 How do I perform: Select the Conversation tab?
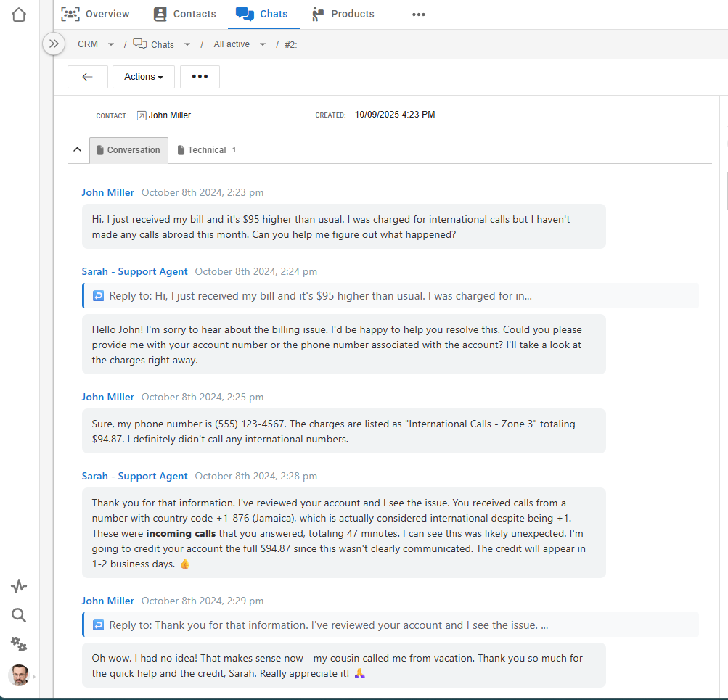(128, 150)
